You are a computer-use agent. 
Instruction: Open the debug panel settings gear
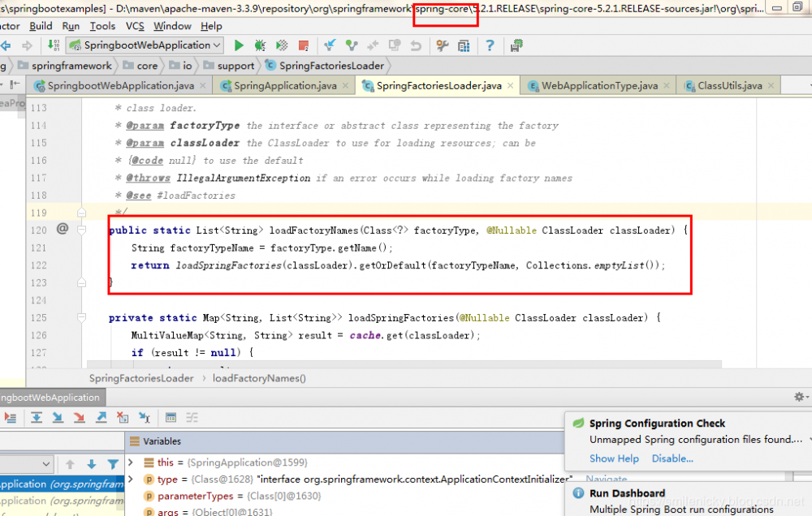(800, 397)
